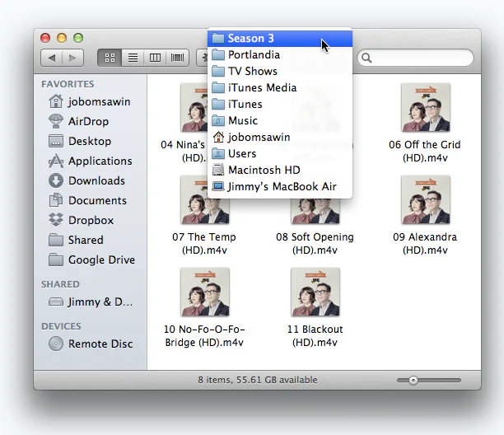Click 08 Soft Opening (HD).m4v filename
504x435 pixels.
(315, 243)
